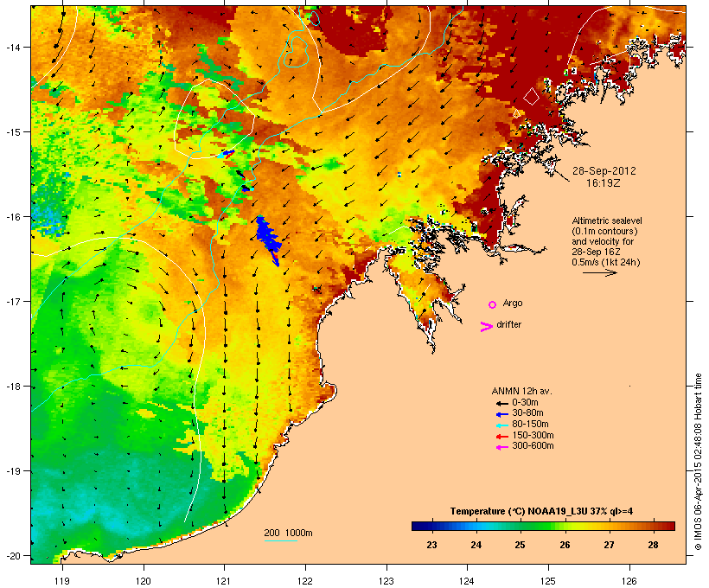Click the longitude axis label 122
This screenshot has width=709, height=588.
point(305,581)
